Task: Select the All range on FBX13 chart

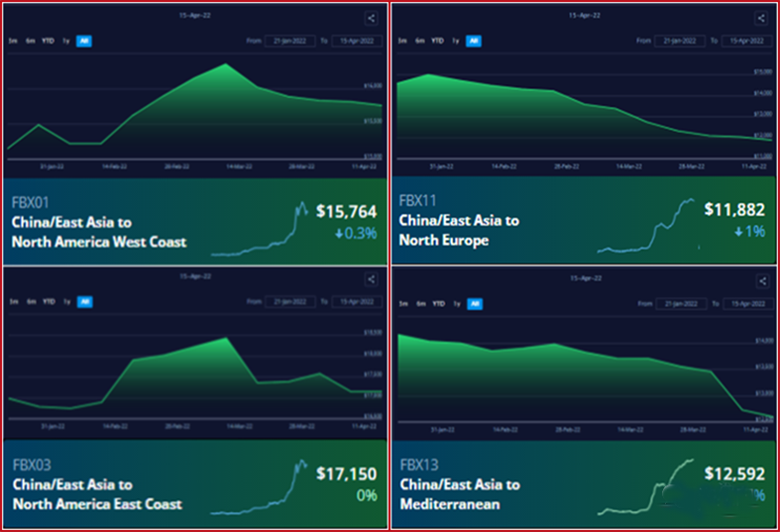Action: tap(474, 302)
